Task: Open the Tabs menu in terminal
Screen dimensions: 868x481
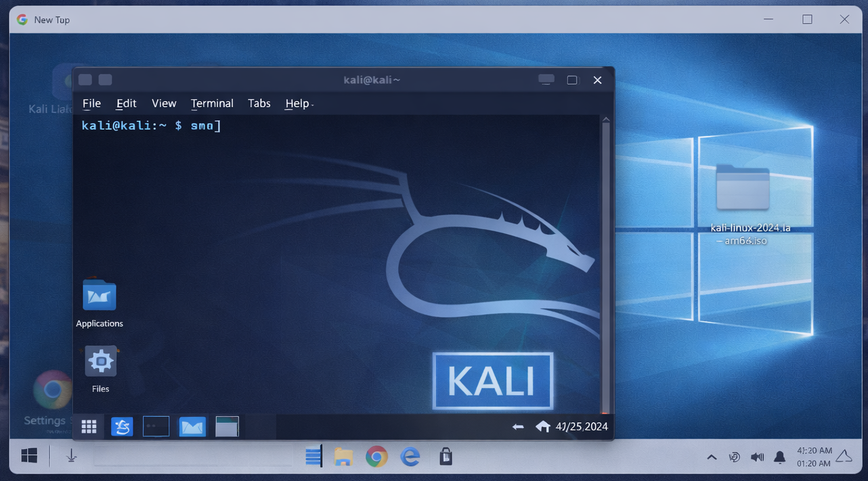Action: click(259, 104)
